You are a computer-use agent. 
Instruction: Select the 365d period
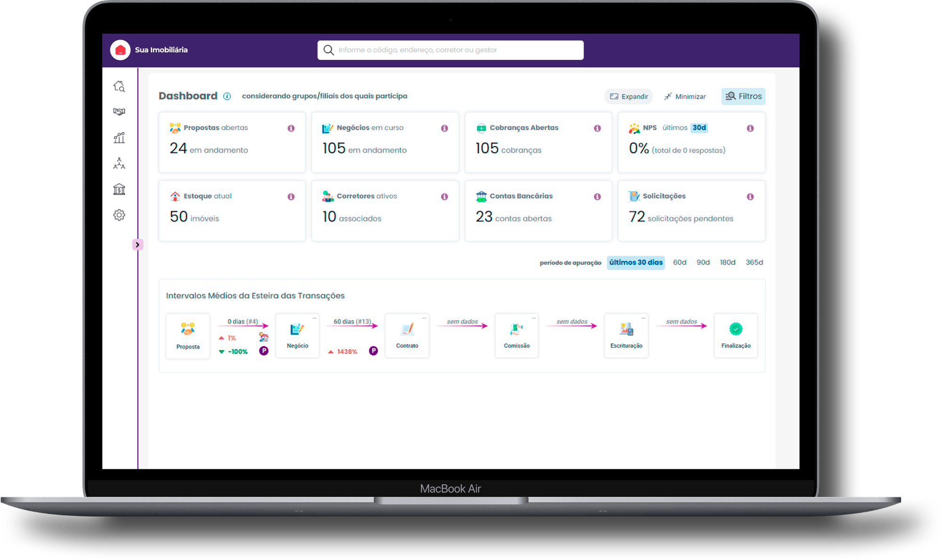(754, 262)
